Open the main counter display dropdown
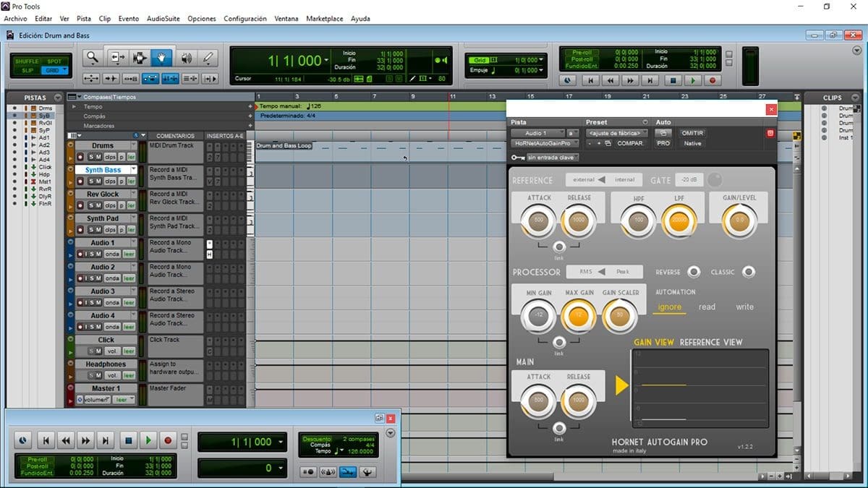This screenshot has height=488, width=868. 327,61
